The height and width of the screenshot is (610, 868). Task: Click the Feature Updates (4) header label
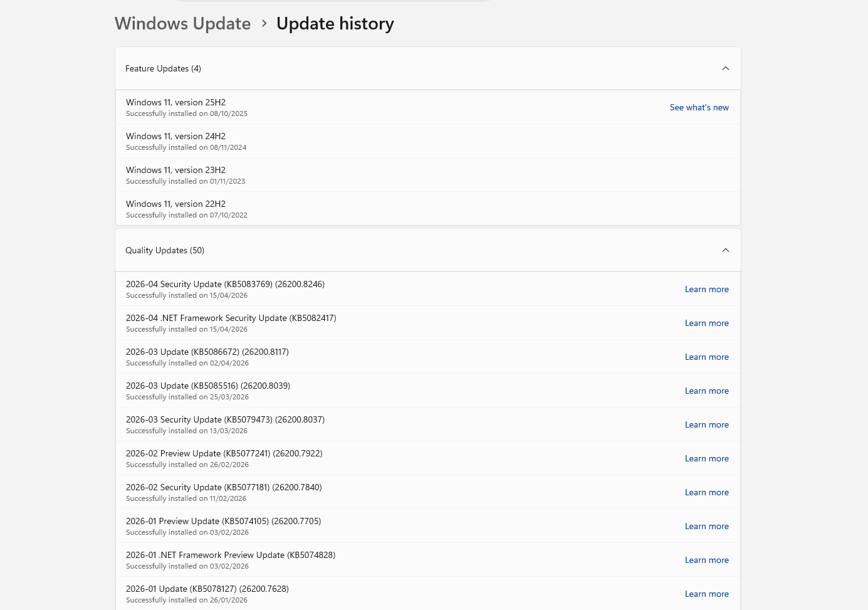(163, 68)
